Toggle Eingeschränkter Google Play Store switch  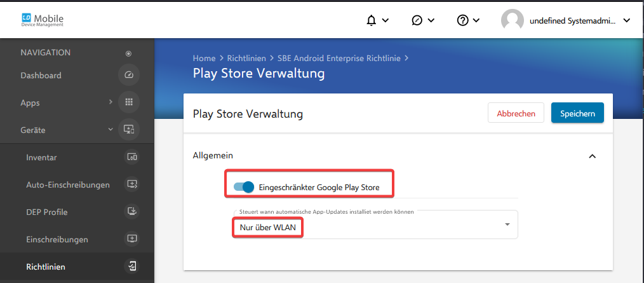[x=244, y=187]
